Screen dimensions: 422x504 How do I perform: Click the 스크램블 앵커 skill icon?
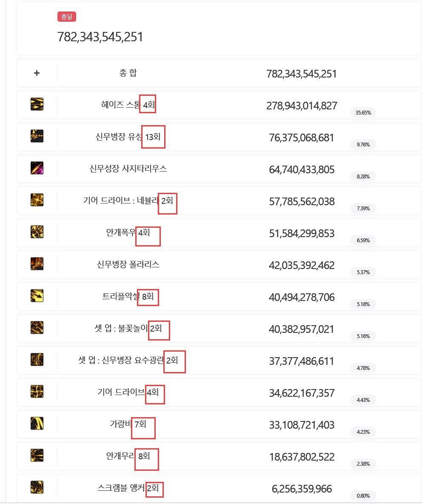37,487
